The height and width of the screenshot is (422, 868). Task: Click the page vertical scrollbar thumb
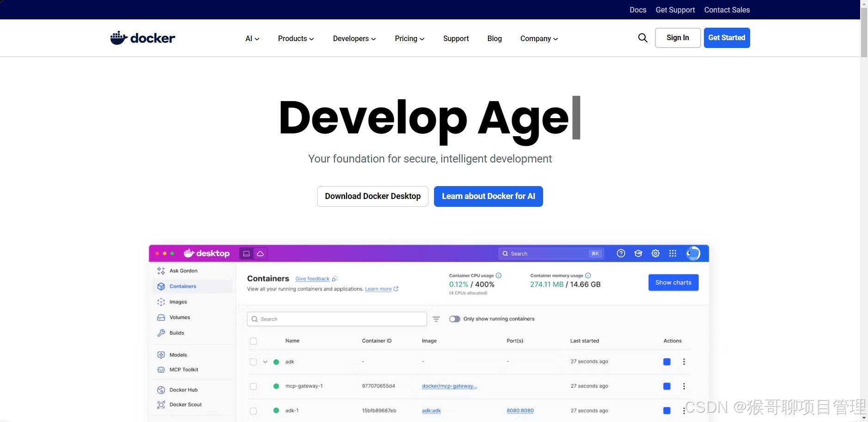[x=864, y=32]
